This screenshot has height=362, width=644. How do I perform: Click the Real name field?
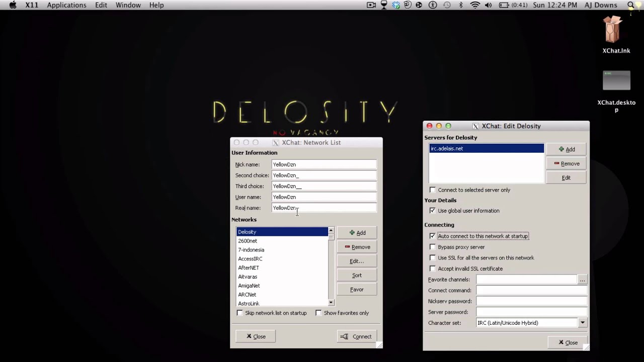pyautogui.click(x=324, y=208)
